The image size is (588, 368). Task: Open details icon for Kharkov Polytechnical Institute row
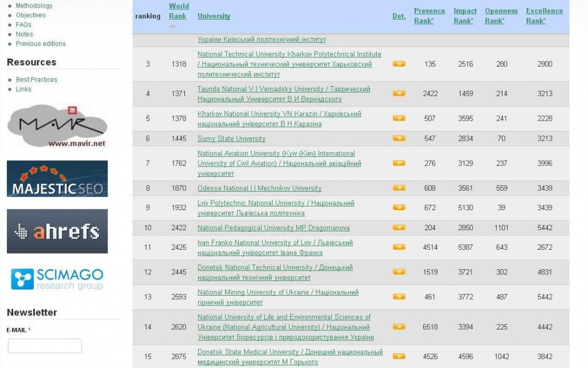399,64
